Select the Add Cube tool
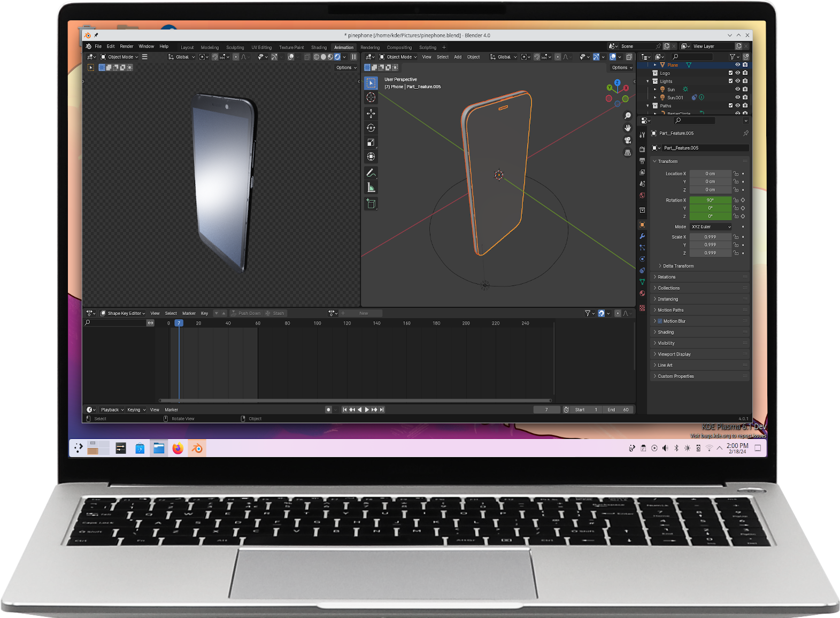 pyautogui.click(x=371, y=204)
